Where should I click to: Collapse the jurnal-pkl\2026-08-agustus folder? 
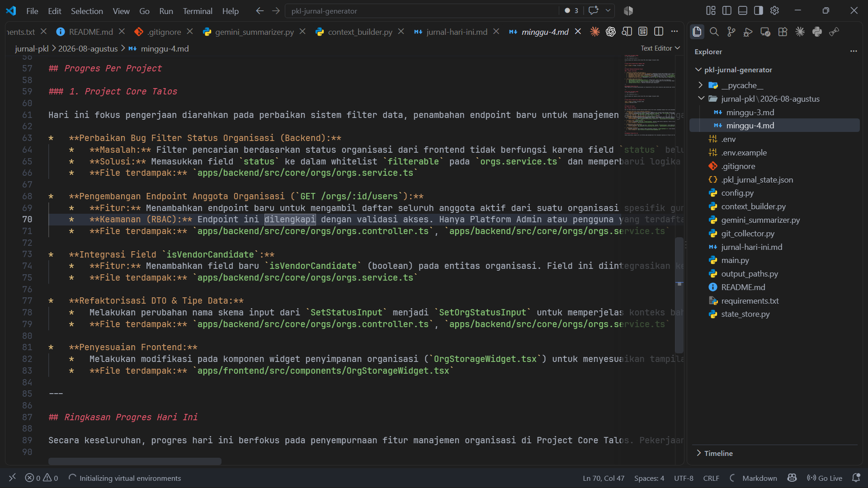click(701, 99)
